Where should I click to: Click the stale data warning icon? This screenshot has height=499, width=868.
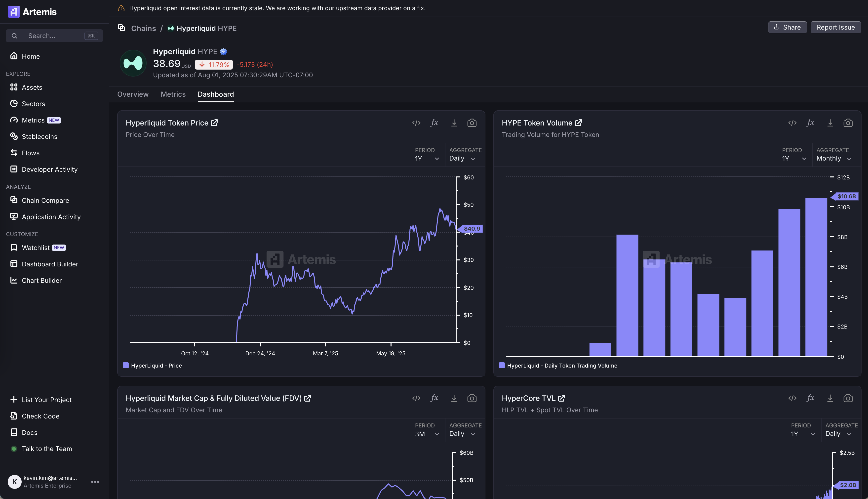[x=121, y=8]
